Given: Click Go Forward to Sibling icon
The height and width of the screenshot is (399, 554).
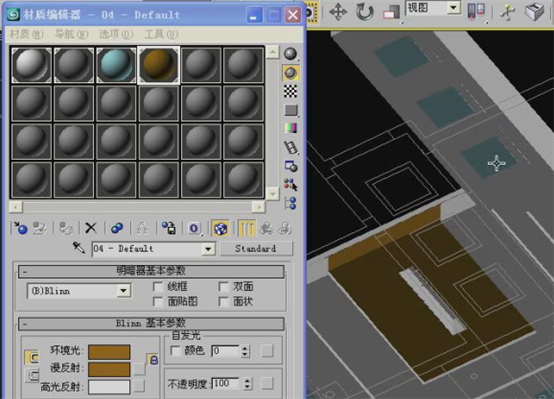Looking at the screenshot, I should 285,228.
